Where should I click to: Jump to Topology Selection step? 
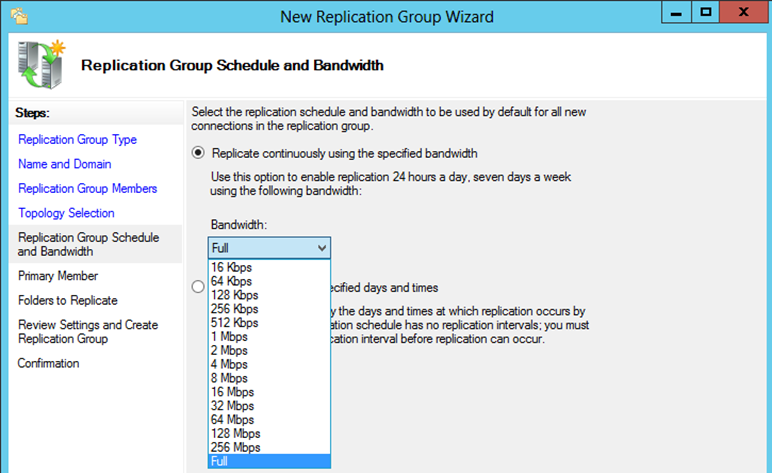click(66, 213)
